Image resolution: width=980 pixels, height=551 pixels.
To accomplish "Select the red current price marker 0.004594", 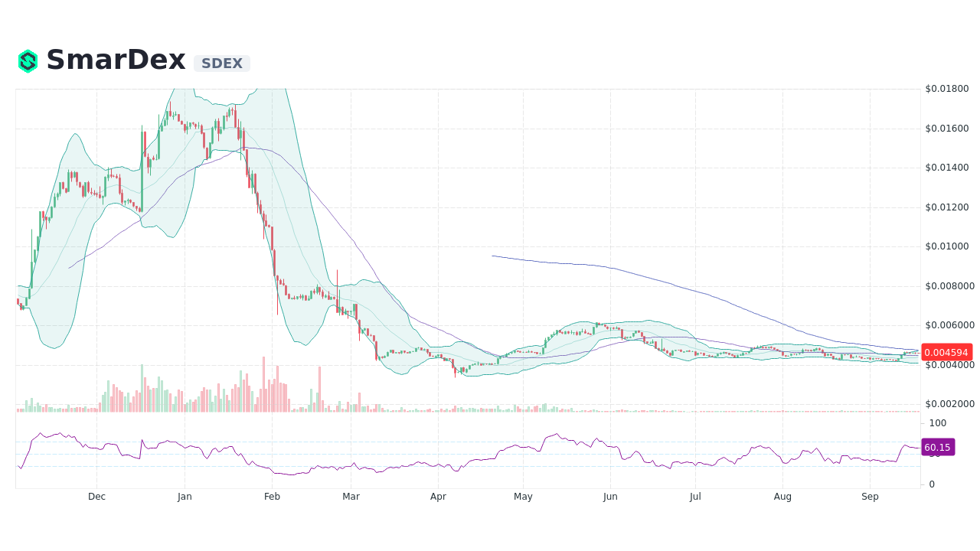I will pos(946,352).
